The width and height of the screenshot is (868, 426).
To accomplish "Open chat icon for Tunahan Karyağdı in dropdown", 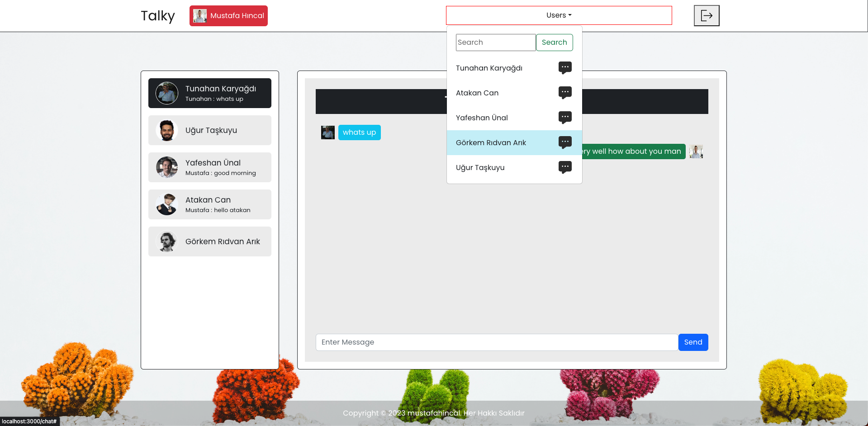I will coord(565,68).
